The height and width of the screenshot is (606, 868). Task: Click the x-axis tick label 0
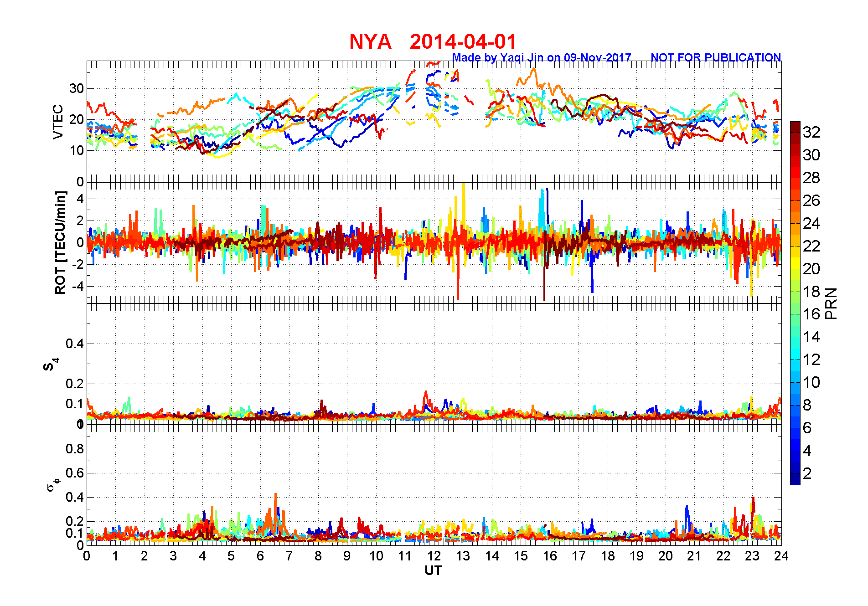87,556
